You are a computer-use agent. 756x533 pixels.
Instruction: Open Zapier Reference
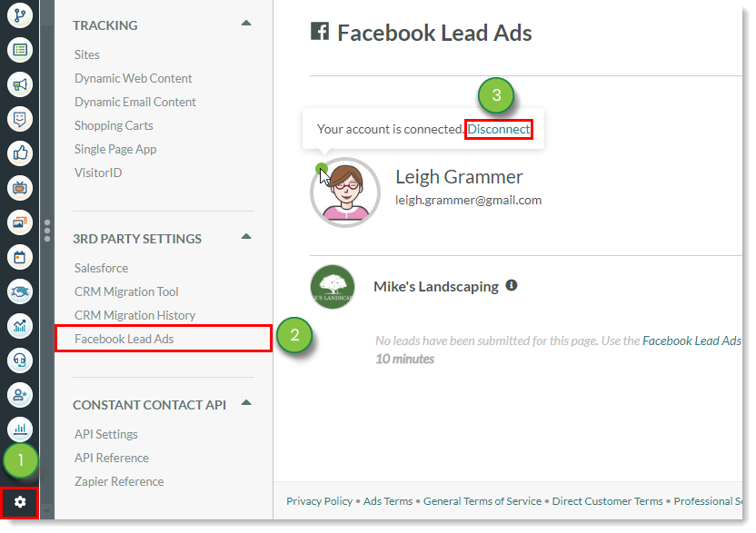coord(119,481)
